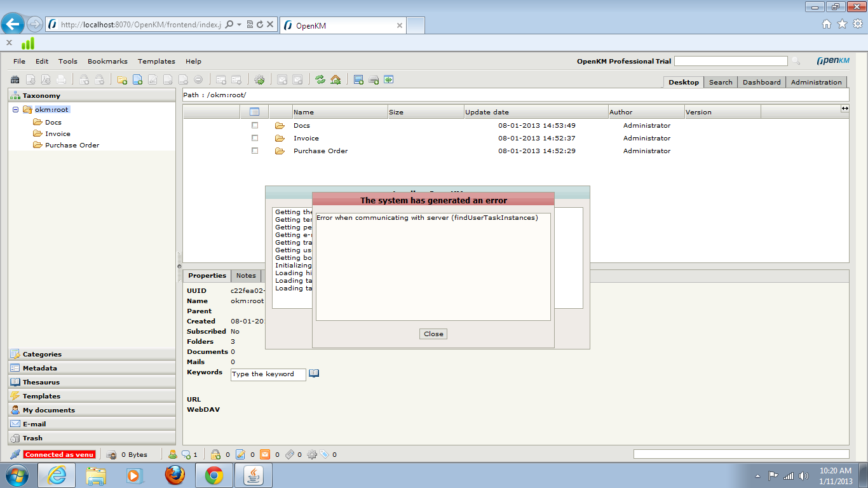The height and width of the screenshot is (488, 868).
Task: Click the binoculars find toolbar icon
Action: point(15,80)
